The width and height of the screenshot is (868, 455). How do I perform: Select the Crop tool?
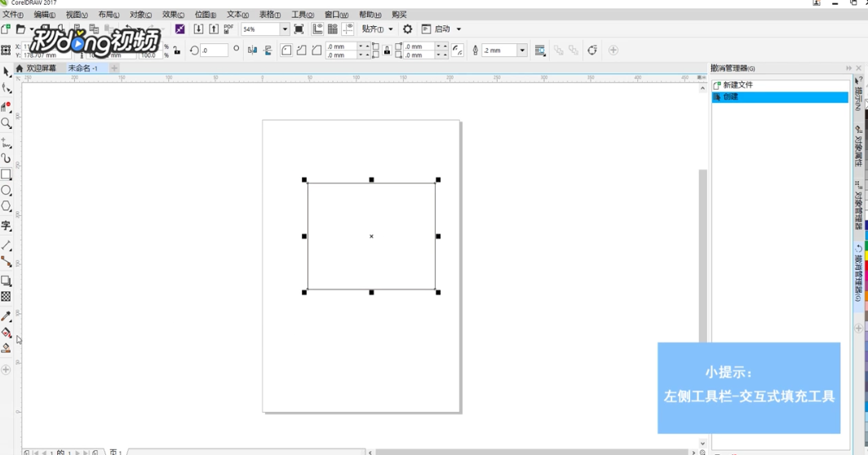click(6, 106)
